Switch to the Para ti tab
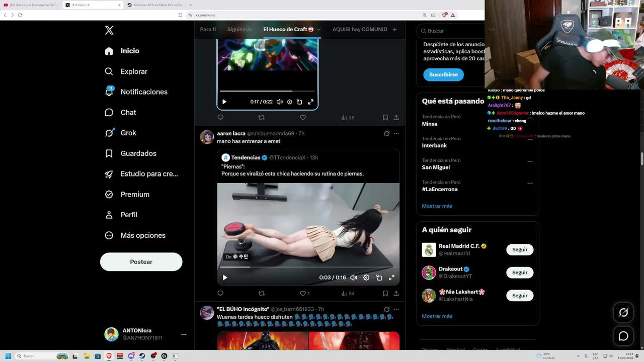This screenshot has width=644, height=362. 208,30
